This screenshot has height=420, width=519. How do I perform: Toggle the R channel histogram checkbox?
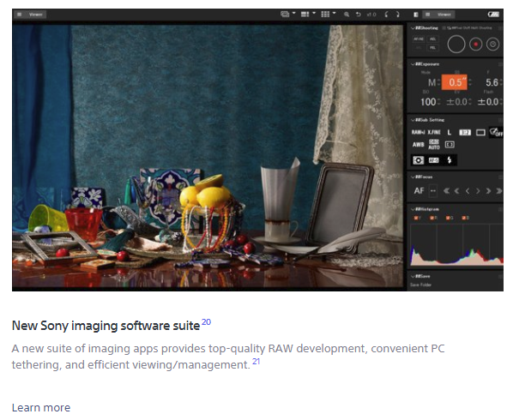point(433,218)
